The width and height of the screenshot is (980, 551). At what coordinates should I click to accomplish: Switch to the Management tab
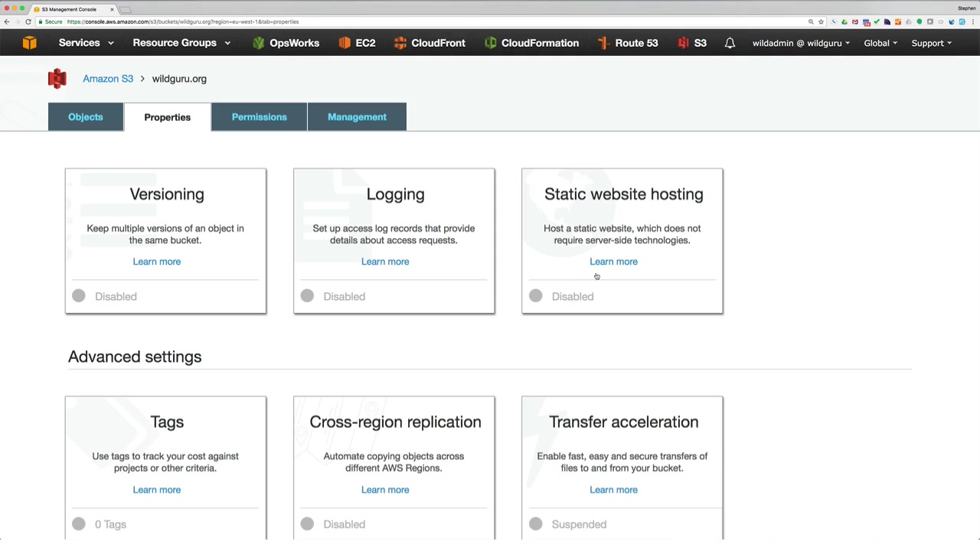[x=358, y=117]
